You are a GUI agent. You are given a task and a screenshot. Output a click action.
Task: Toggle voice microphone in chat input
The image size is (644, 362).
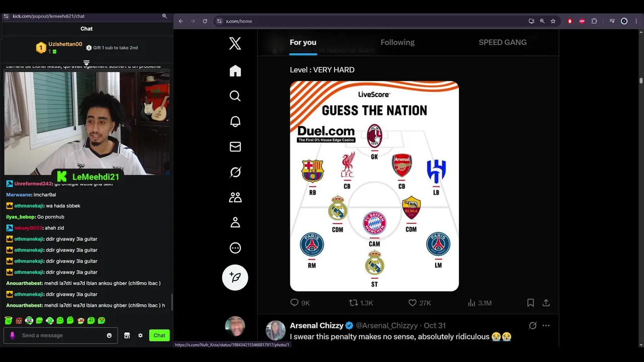[x=13, y=335]
